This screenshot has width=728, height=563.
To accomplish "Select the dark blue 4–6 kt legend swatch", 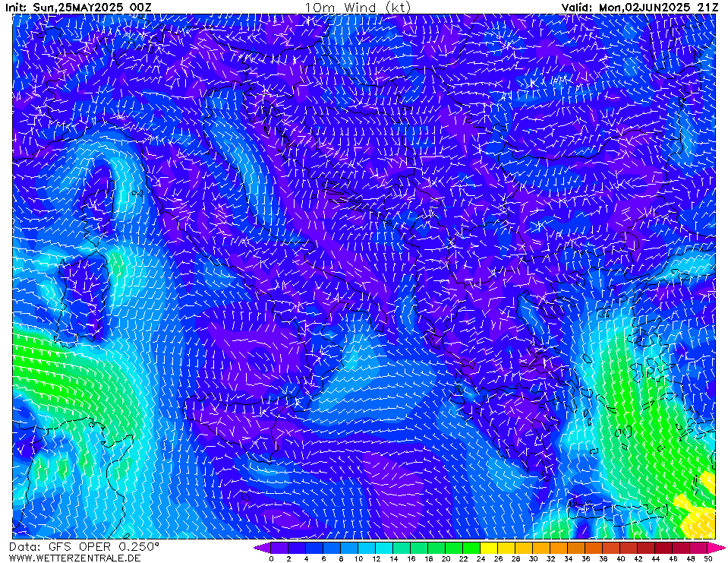I will click(314, 547).
